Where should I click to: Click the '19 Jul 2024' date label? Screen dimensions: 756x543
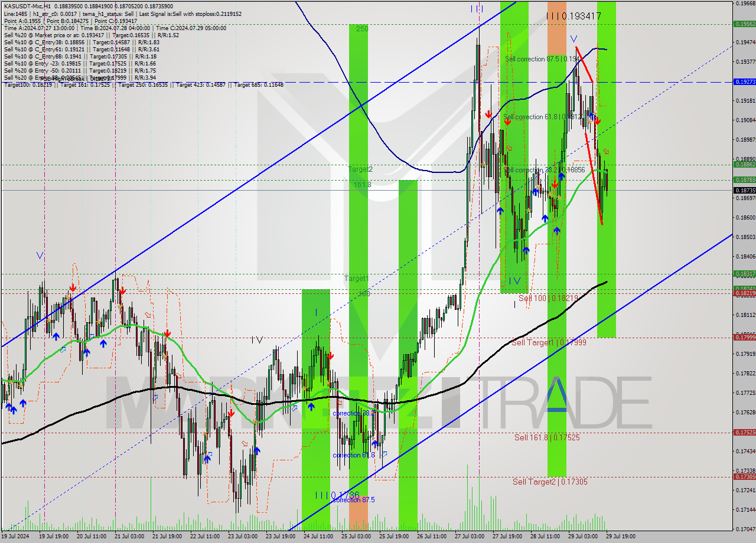click(x=14, y=537)
